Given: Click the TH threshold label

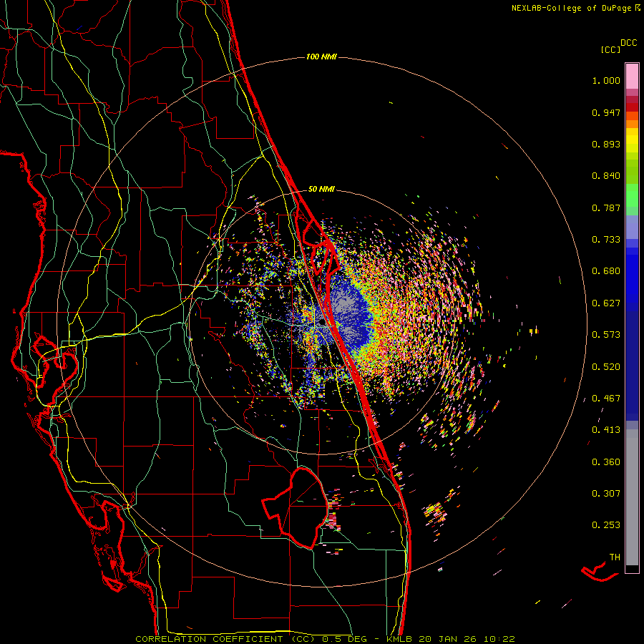Looking at the screenshot, I should click(615, 557).
